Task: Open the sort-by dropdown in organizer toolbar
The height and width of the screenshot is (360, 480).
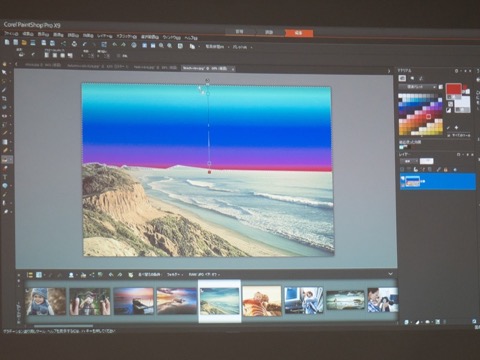Action: tap(149, 275)
